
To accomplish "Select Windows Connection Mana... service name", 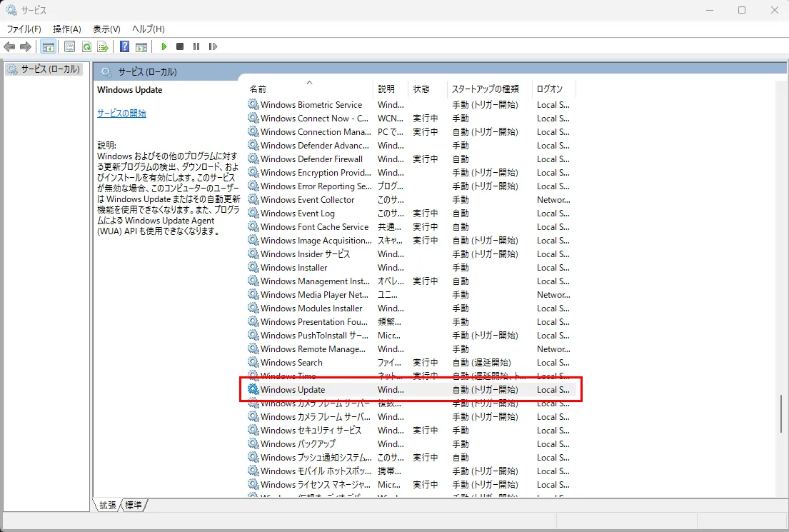I will point(316,131).
